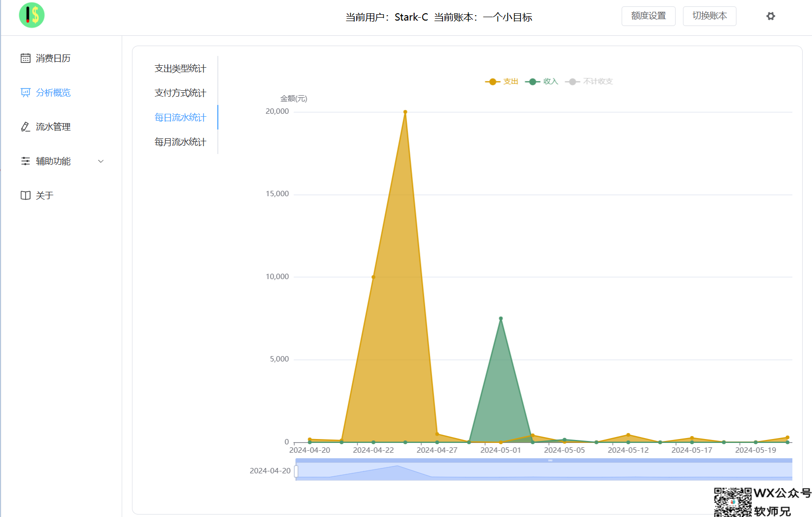812x517 pixels.
Task: Toggle the 收入 legend series
Action: click(x=542, y=82)
